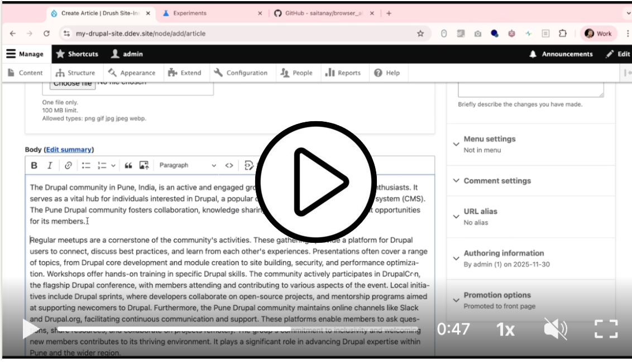Apply bulleted list formatting
This screenshot has width=632, height=364.
click(x=86, y=165)
